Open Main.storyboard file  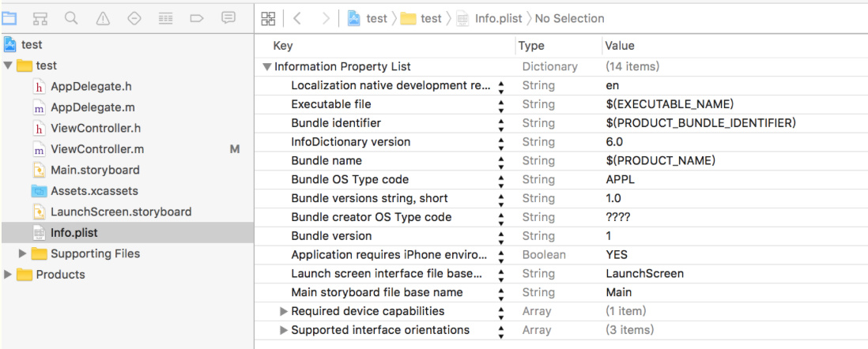click(x=95, y=170)
